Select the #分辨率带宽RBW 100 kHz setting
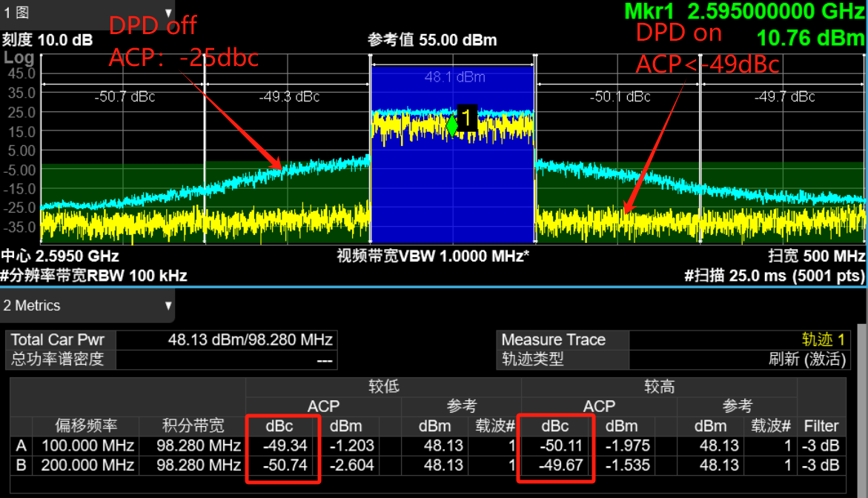868x498 pixels. [93, 276]
